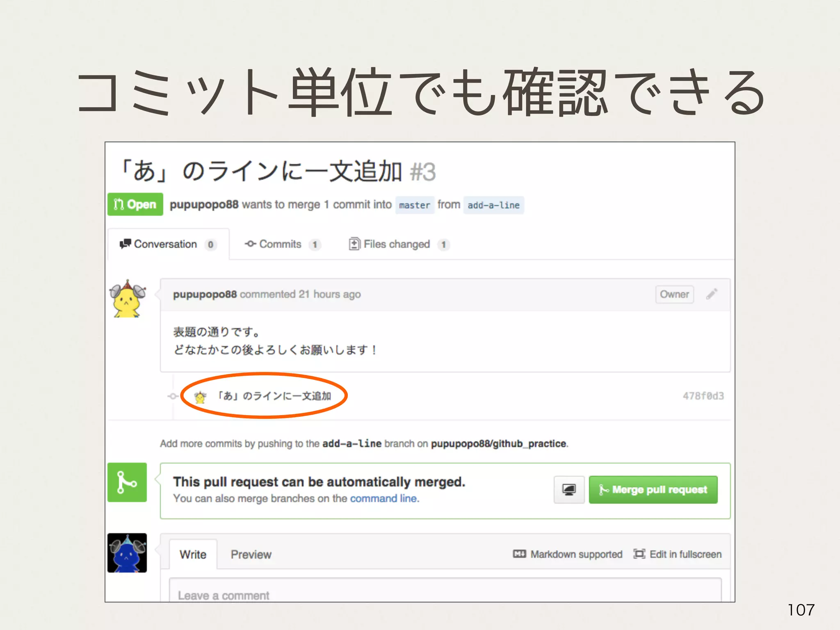Click the master branch label
Screen dimensions: 840x630
point(414,205)
